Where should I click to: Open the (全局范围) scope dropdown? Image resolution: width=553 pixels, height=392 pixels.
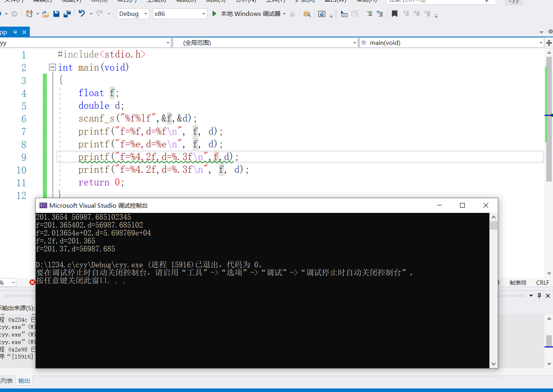pyautogui.click(x=265, y=42)
